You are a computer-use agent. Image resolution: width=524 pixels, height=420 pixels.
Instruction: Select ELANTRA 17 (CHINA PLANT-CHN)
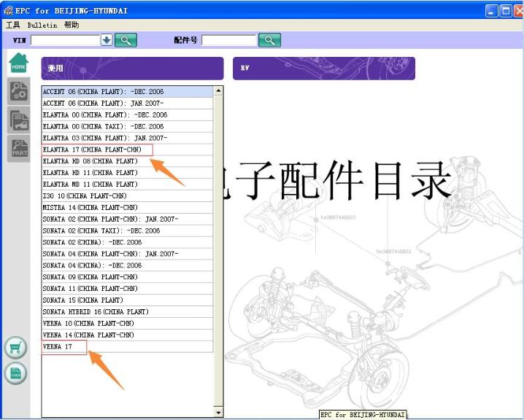127,149
